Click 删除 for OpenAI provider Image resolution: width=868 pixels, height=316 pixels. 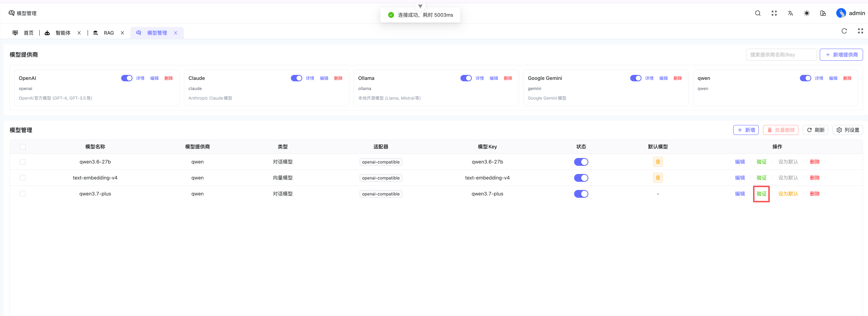click(x=168, y=78)
